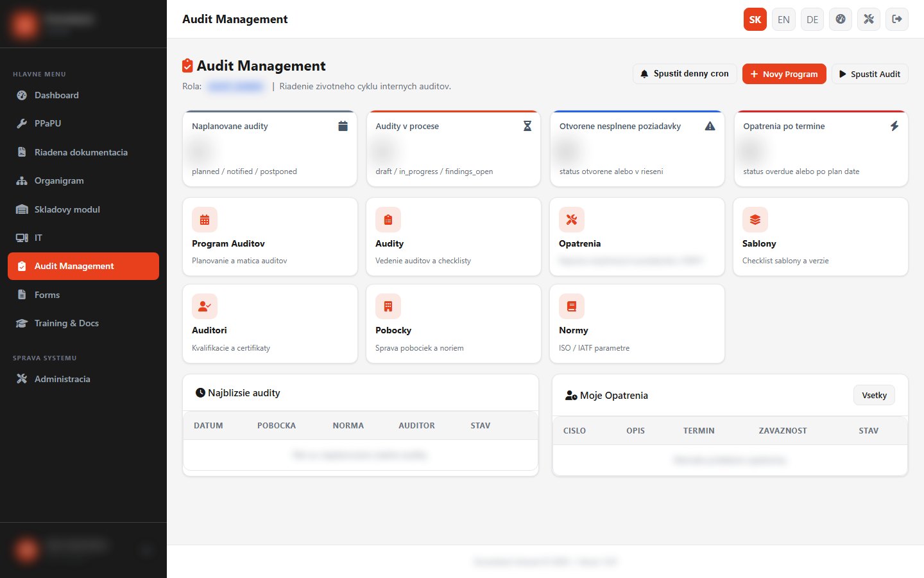Image resolution: width=924 pixels, height=578 pixels.
Task: Switch language to EN
Action: point(783,19)
